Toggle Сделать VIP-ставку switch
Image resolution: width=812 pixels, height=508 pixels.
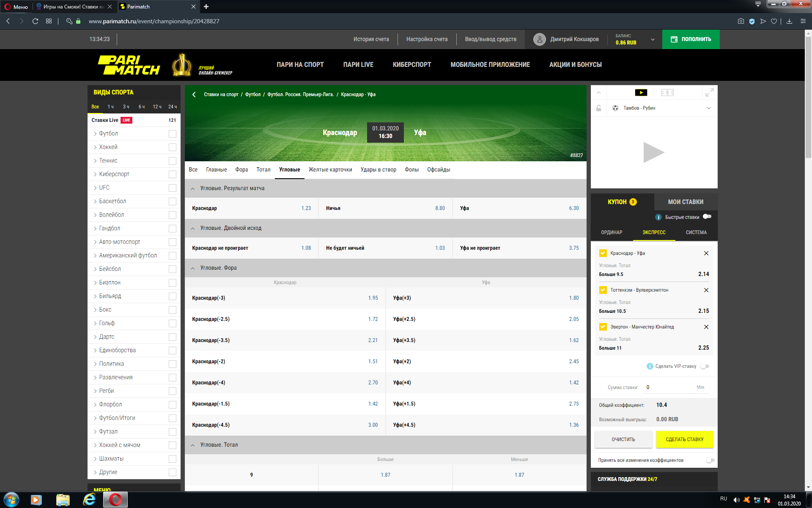(x=705, y=366)
